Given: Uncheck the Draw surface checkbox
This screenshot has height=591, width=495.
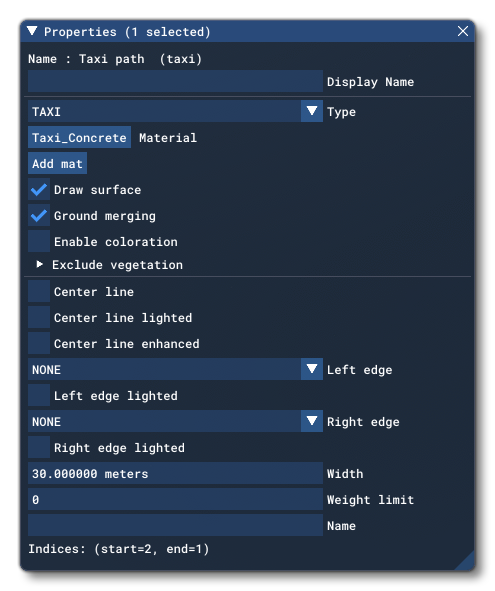Looking at the screenshot, I should coord(39,189).
